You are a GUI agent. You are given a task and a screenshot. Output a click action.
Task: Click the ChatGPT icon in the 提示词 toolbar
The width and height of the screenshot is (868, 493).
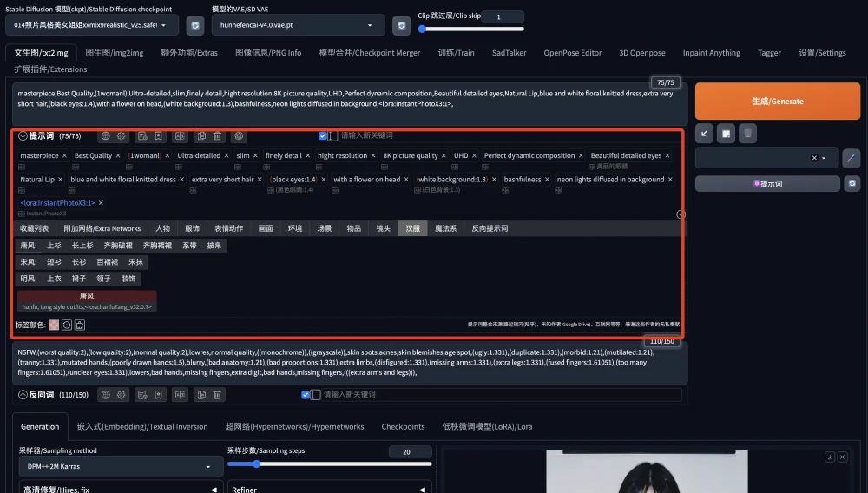[x=240, y=136]
